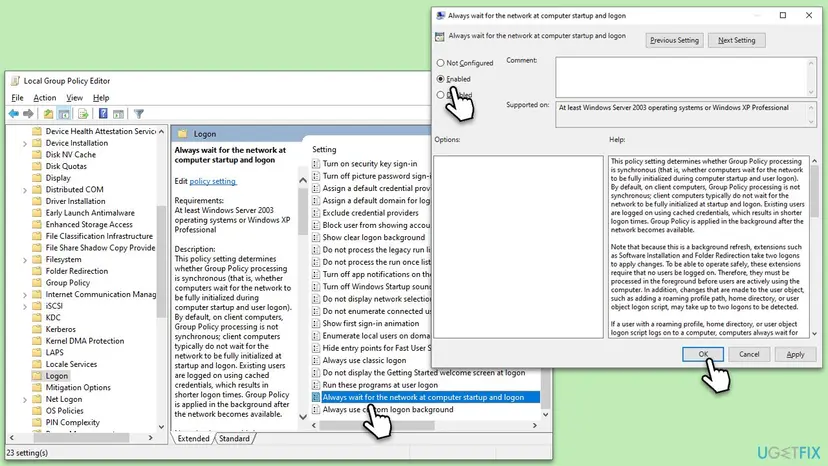Click the Group Policy folder icon
This screenshot has width=828, height=466.
pos(36,283)
